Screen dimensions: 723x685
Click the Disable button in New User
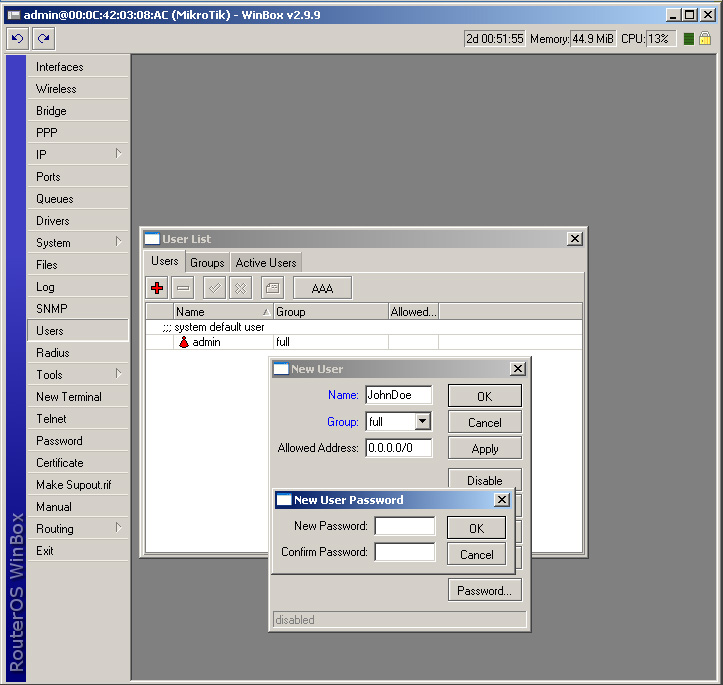click(x=485, y=479)
